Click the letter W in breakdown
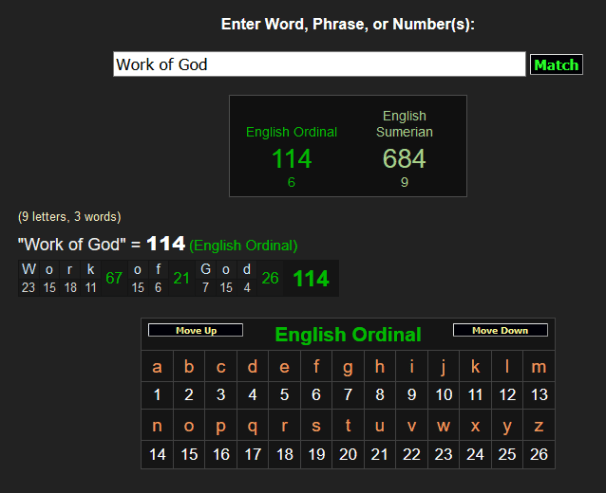Screen dimensions: 606x493 (28, 269)
